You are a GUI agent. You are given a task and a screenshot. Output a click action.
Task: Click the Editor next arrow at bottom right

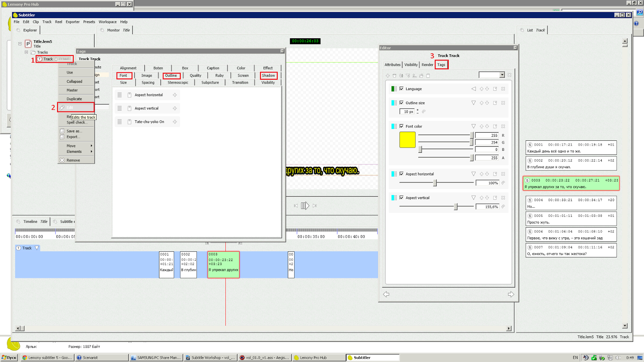511,294
